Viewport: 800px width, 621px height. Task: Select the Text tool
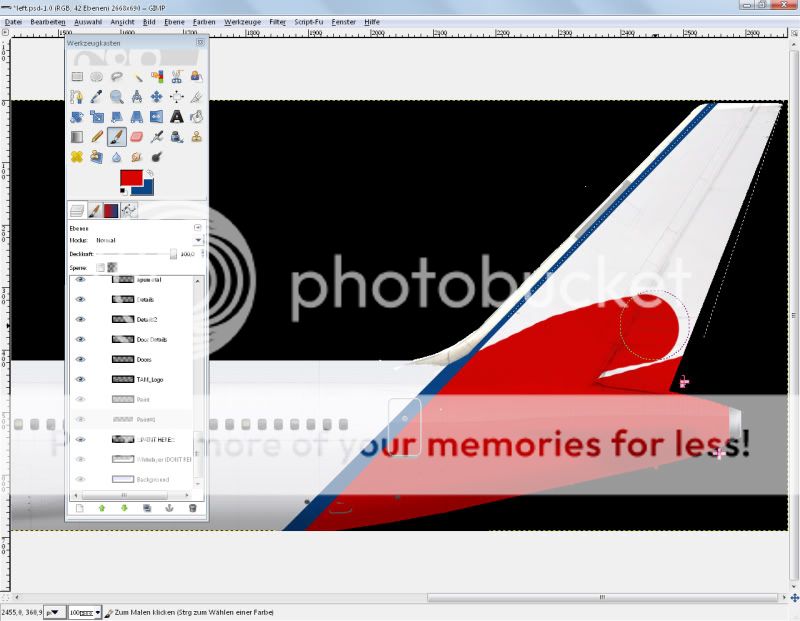(x=177, y=117)
